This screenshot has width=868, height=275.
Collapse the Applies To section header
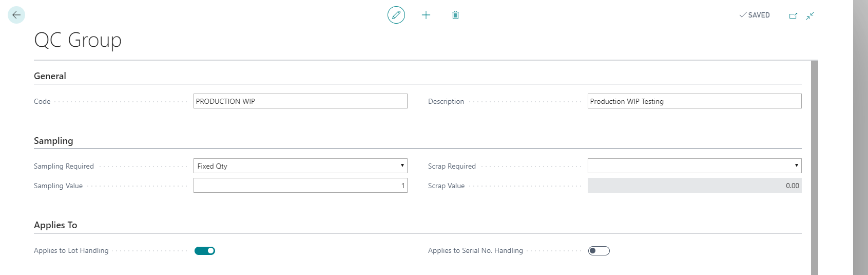55,225
